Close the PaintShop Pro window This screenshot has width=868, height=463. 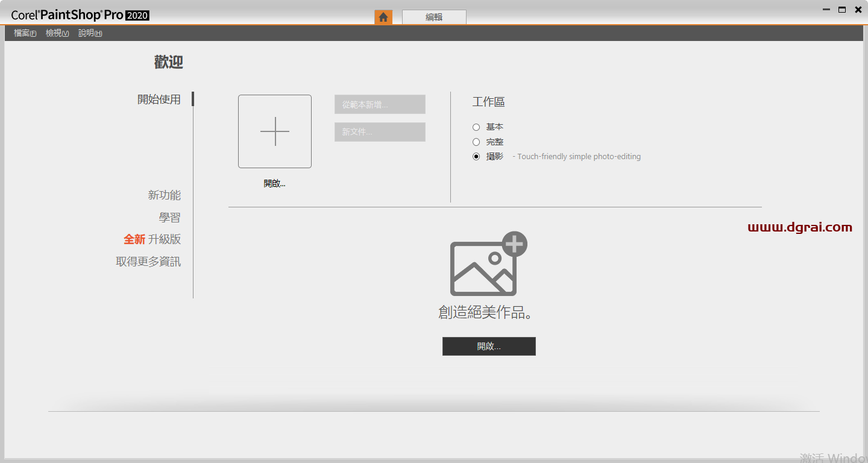858,10
